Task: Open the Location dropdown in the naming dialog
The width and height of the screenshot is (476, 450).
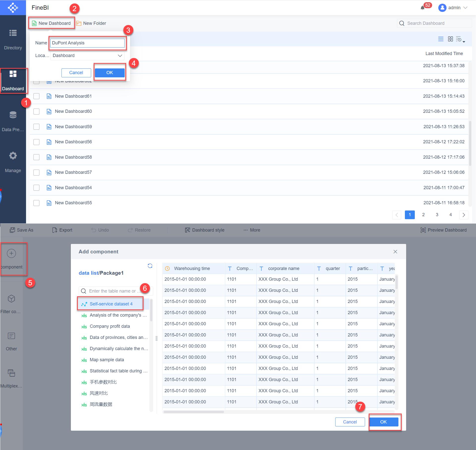Action: point(87,55)
